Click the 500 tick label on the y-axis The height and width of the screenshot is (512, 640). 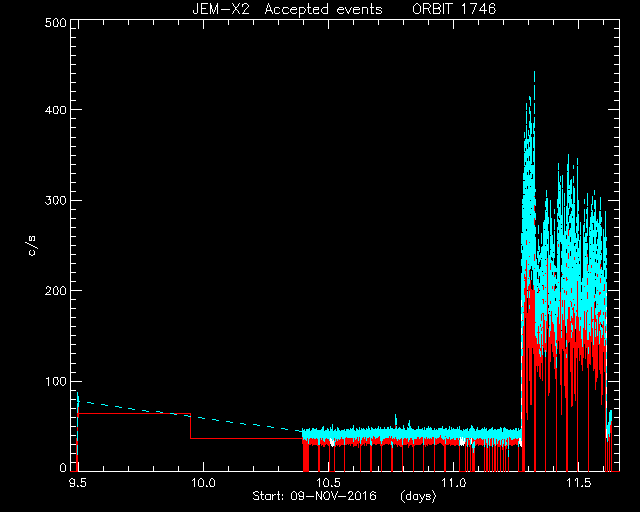tap(55, 22)
